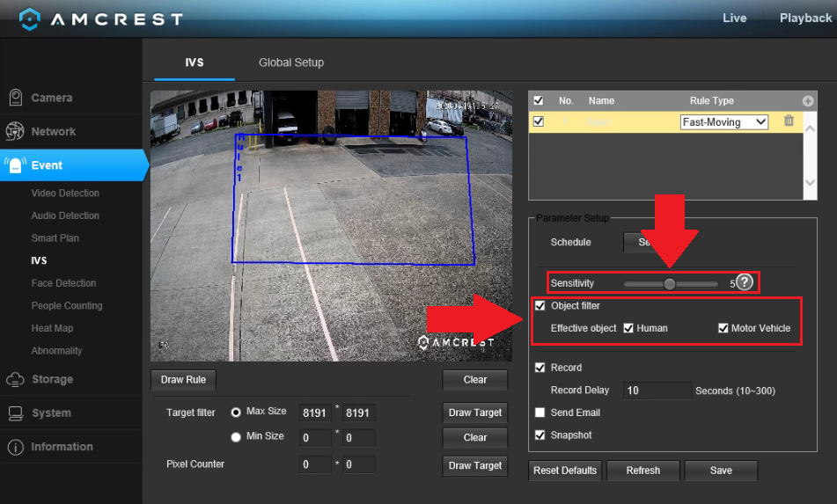This screenshot has width=837, height=504.
Task: Open the Heat Map page
Action: (x=52, y=328)
